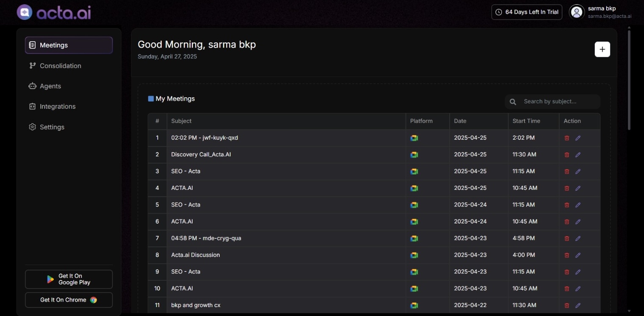
Task: Sort by Subject column header
Action: pos(181,121)
